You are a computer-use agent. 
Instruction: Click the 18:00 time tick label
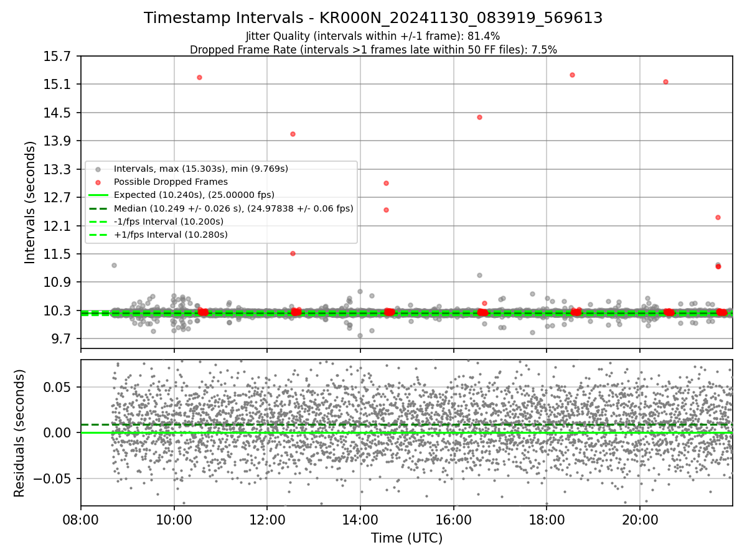pyautogui.click(x=547, y=519)
